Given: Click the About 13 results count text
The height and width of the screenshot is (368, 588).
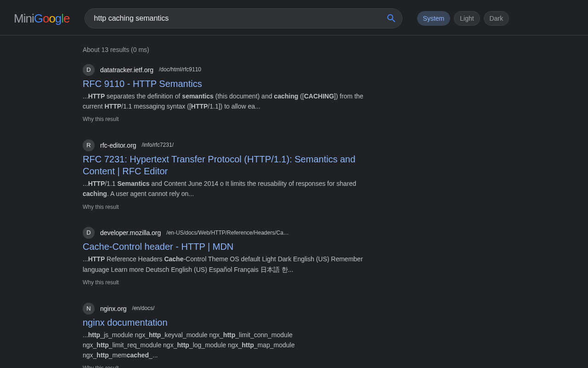Looking at the screenshot, I should [x=116, y=50].
